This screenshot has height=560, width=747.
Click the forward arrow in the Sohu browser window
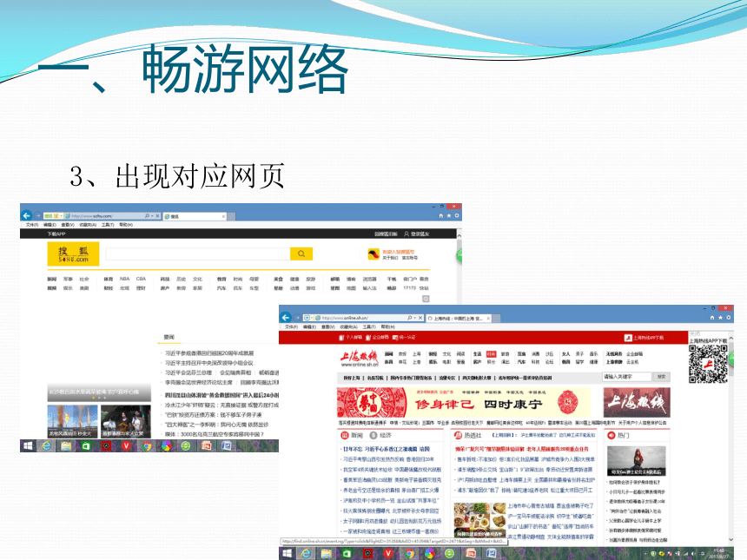pyautogui.click(x=37, y=216)
